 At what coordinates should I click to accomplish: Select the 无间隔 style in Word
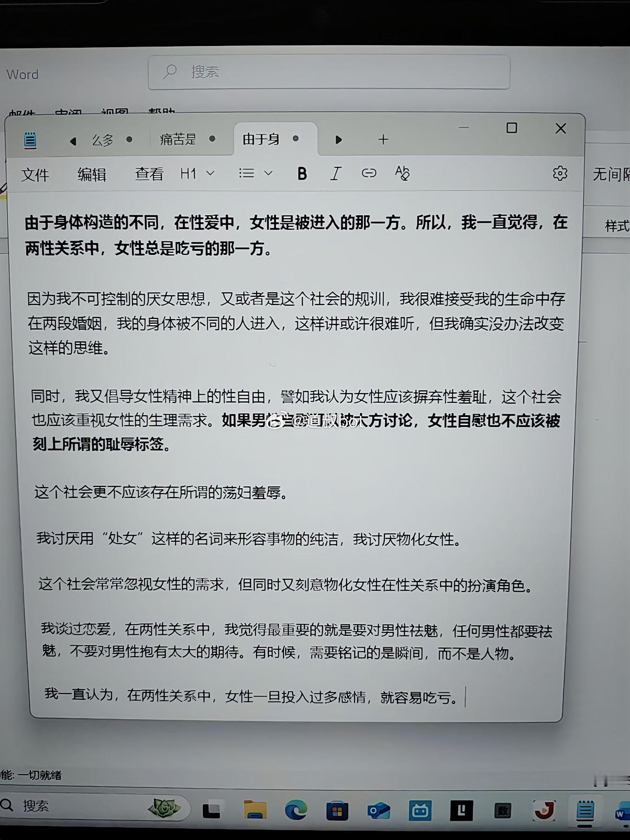pyautogui.click(x=611, y=175)
